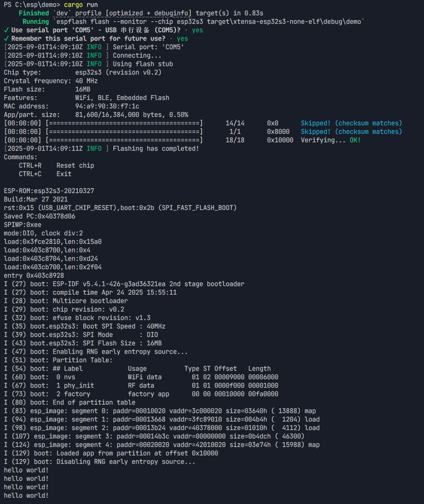Click the 'CTRL+R Reset chip' command line

pyautogui.click(x=57, y=166)
